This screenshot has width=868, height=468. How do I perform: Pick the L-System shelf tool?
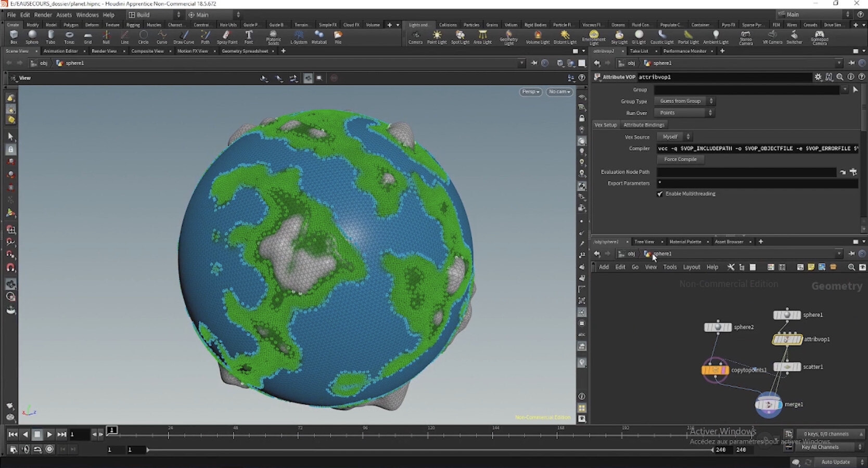[299, 35]
